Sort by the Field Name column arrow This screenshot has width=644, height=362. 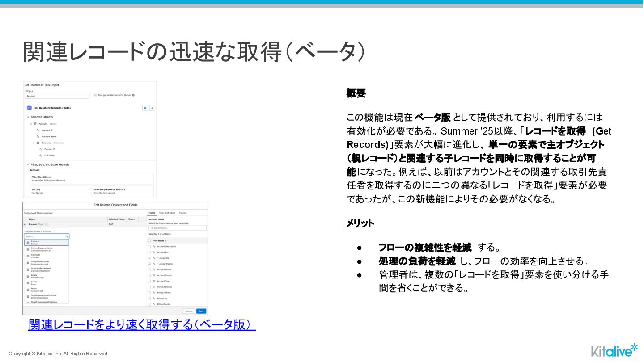coord(166,240)
